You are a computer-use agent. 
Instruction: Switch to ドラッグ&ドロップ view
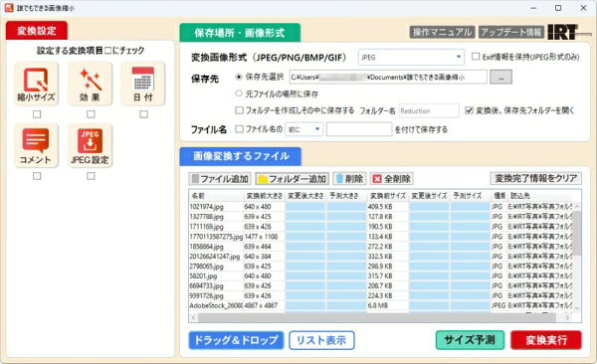[236, 340]
